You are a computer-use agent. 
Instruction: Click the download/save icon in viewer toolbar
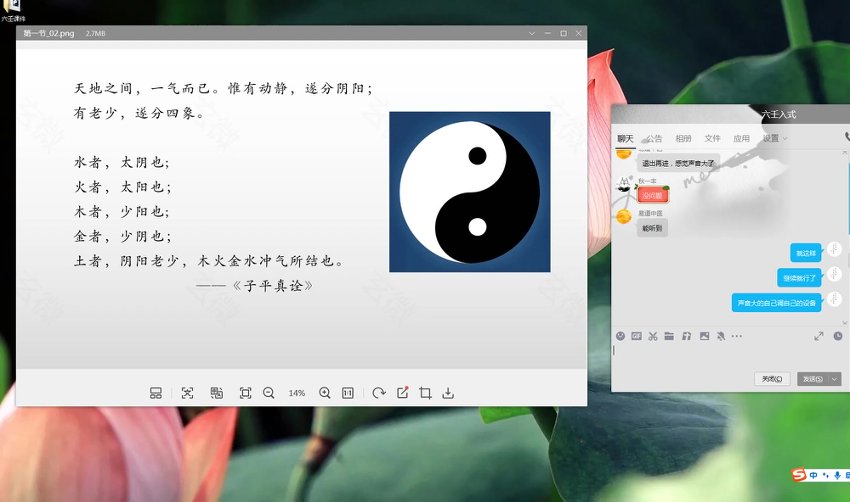tap(448, 393)
